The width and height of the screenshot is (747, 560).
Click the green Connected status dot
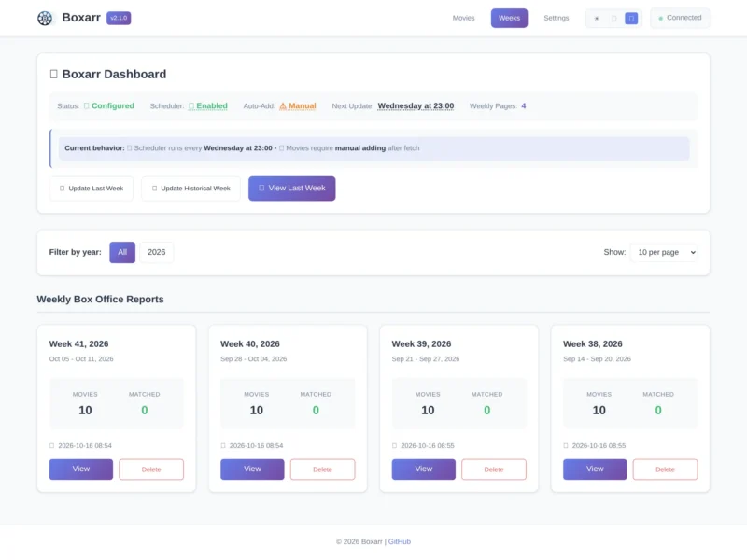[x=661, y=19]
